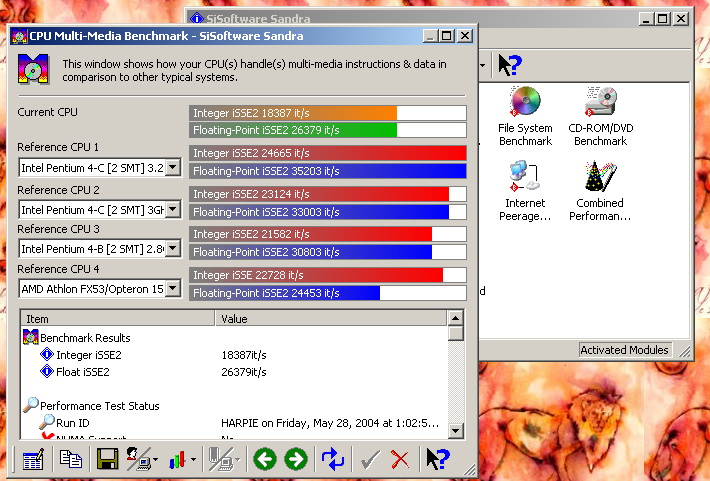
Task: Click the Value column header
Action: [x=331, y=318]
